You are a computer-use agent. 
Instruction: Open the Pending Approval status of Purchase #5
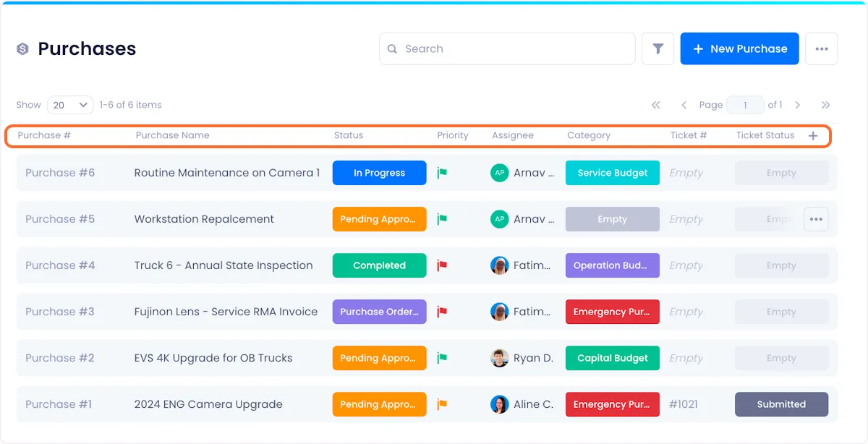380,219
